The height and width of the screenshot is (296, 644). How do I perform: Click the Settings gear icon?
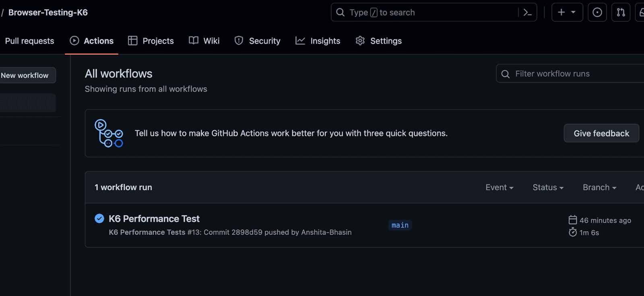[360, 41]
